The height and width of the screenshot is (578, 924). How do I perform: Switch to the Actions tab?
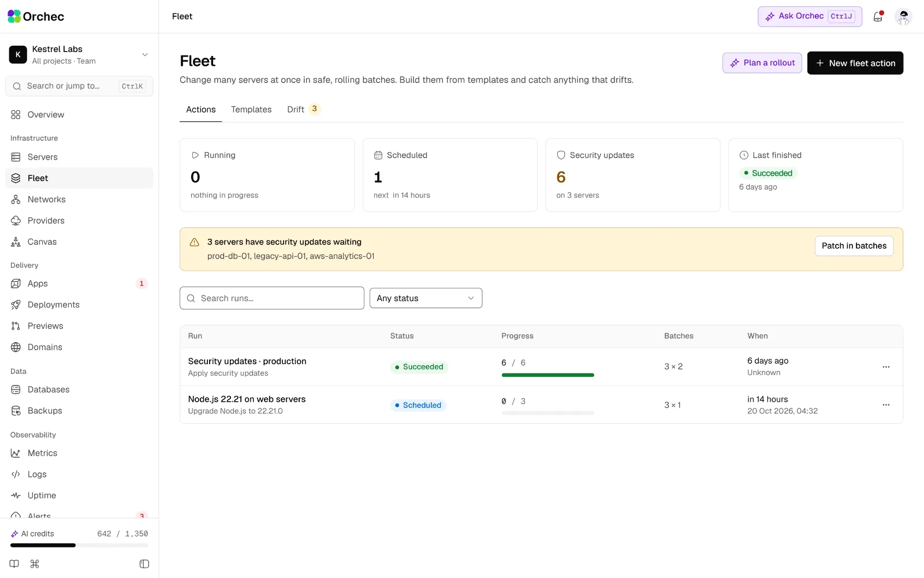point(200,110)
